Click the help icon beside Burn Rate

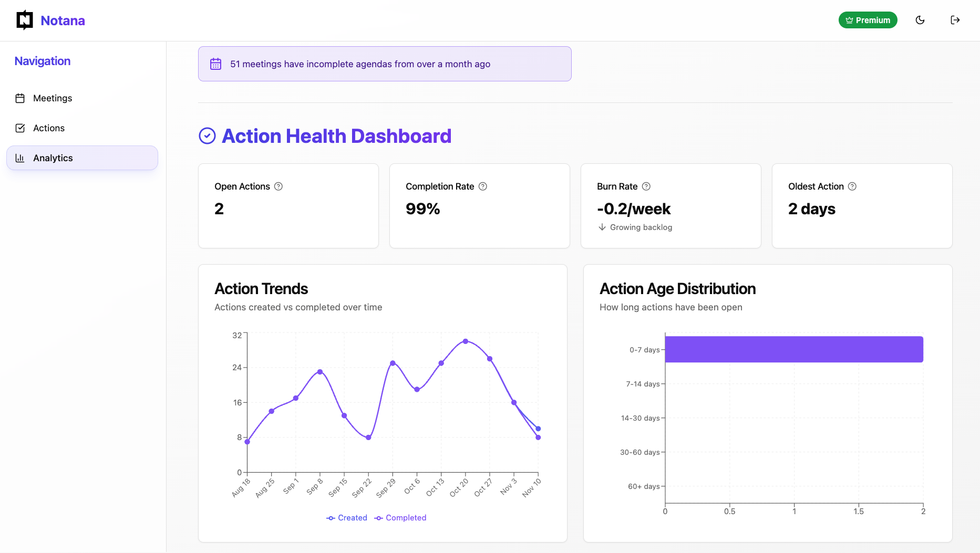pyautogui.click(x=646, y=186)
